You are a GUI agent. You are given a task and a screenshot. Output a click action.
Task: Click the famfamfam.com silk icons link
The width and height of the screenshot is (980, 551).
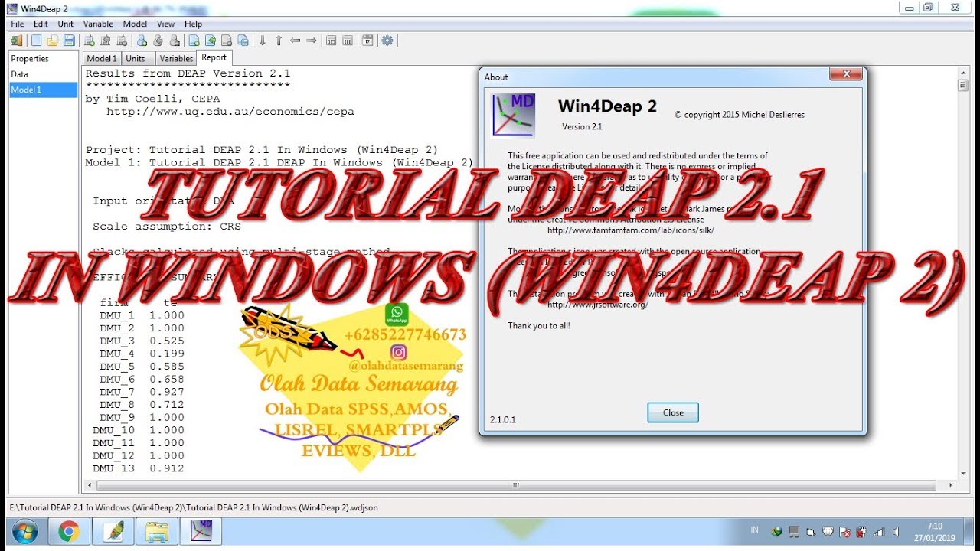(x=631, y=230)
